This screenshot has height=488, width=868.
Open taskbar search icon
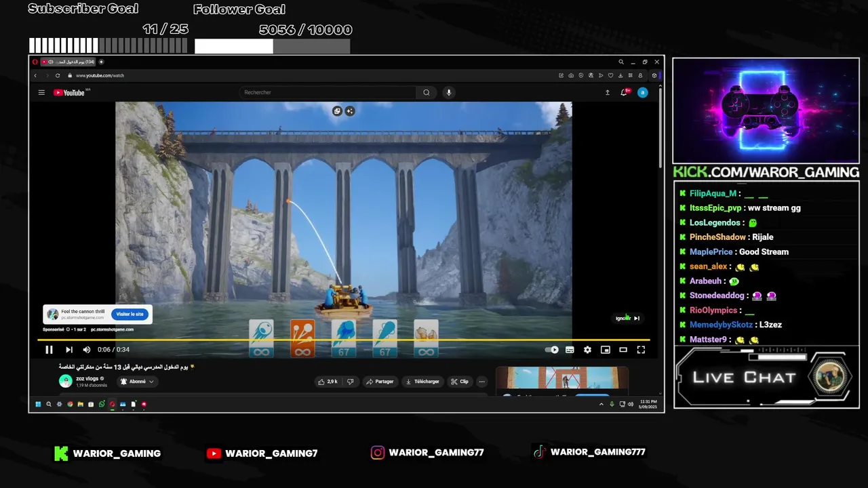[49, 405]
